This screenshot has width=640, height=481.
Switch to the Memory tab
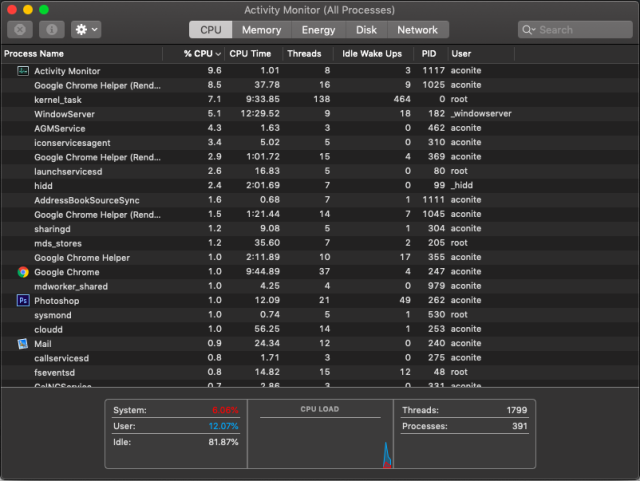click(261, 30)
